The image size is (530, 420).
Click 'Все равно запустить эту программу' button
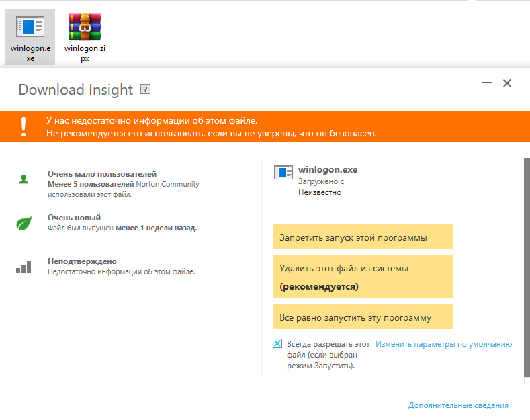click(362, 317)
